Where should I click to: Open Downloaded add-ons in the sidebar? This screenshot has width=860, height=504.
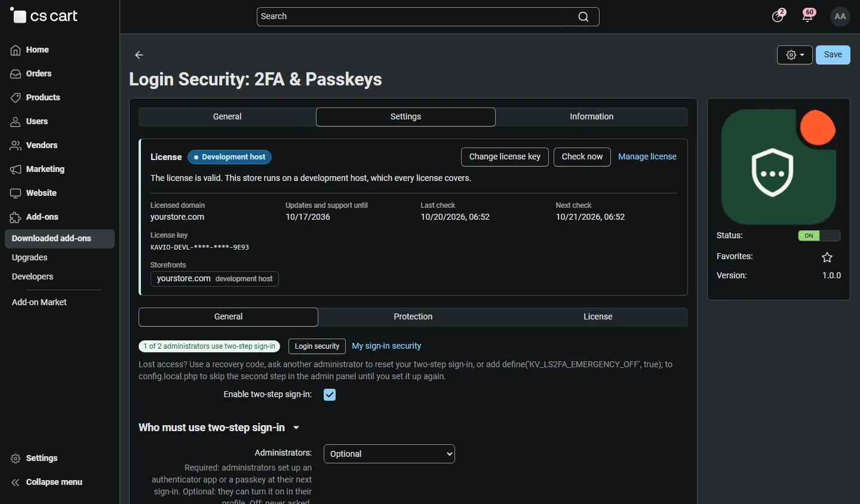[60, 239]
